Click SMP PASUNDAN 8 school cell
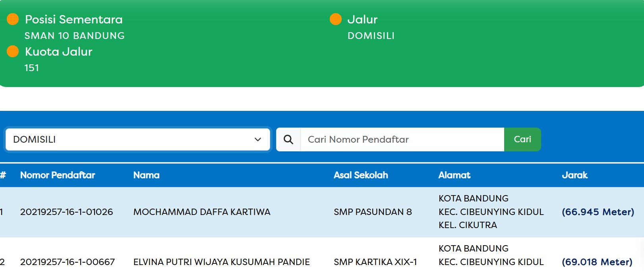The height and width of the screenshot is (271, 644). click(373, 212)
